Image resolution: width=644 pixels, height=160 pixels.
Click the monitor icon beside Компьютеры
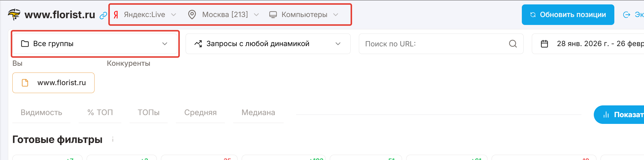pos(273,15)
